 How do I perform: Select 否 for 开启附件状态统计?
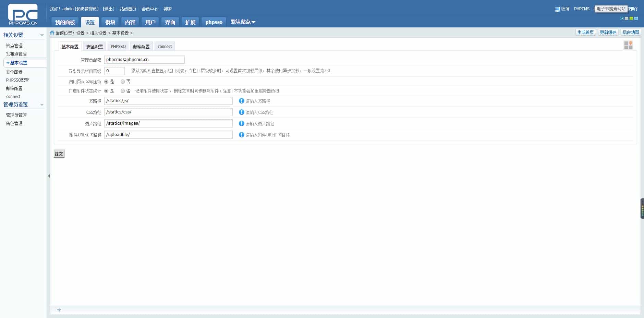click(x=122, y=91)
